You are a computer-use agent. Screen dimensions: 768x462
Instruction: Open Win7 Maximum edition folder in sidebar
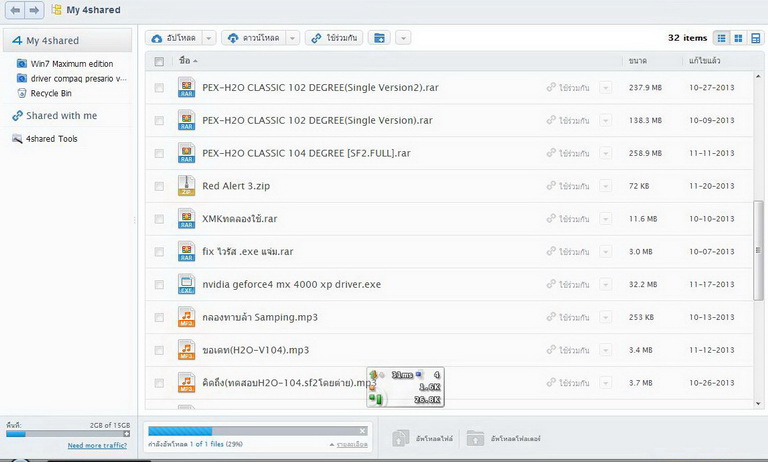click(72, 64)
